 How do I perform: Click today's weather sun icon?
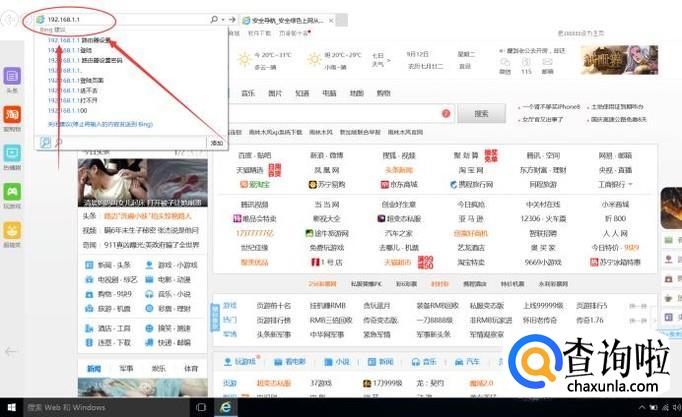244,59
